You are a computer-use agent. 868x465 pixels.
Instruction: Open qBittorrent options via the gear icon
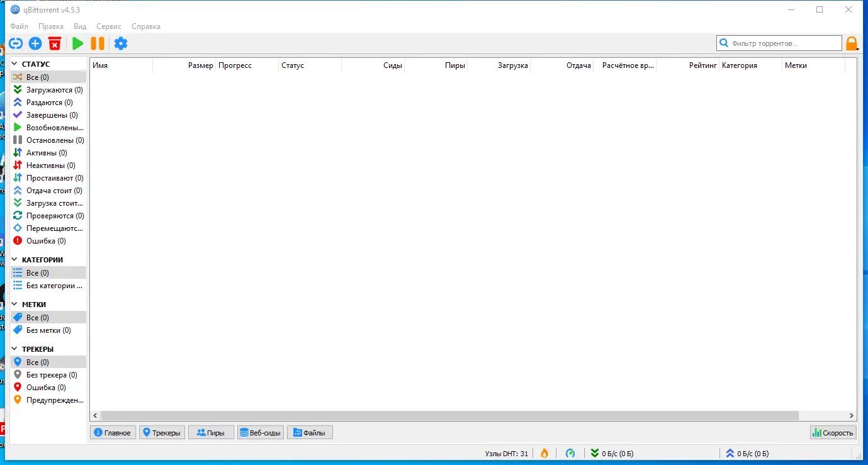[121, 43]
